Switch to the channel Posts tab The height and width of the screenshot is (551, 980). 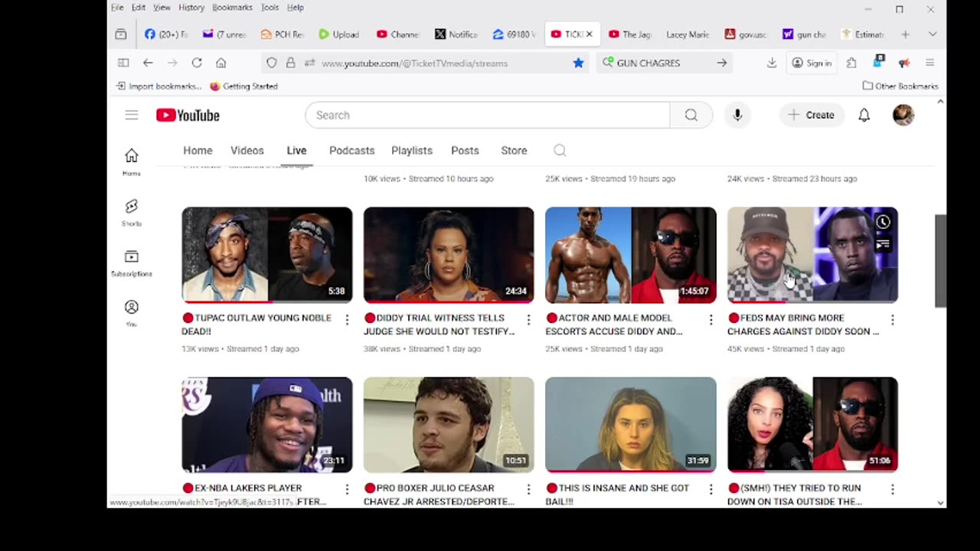pos(465,151)
